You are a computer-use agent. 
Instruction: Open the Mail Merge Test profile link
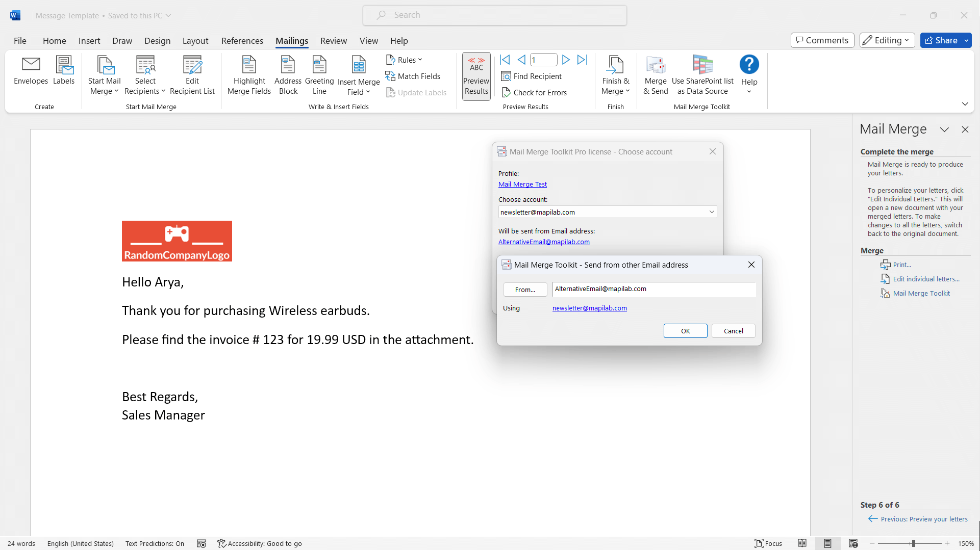click(522, 184)
